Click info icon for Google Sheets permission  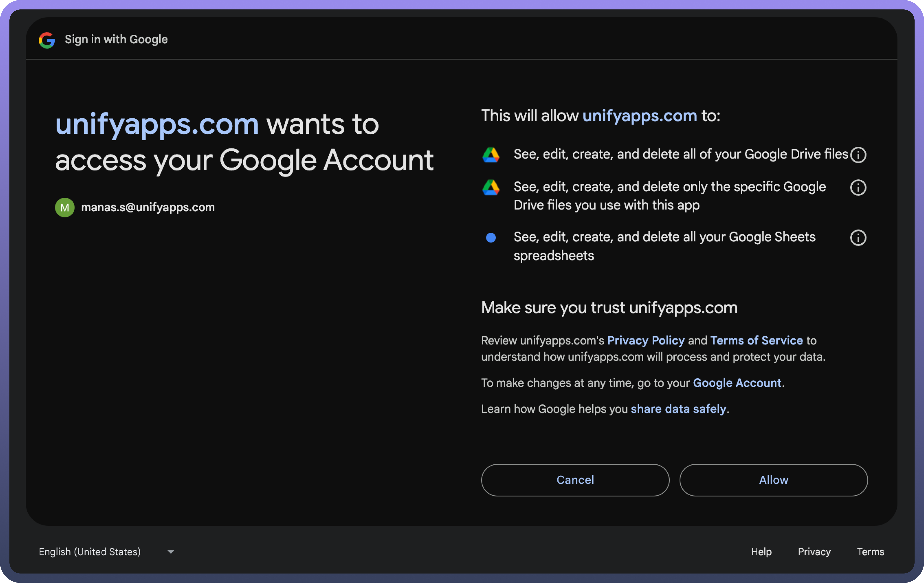click(858, 237)
